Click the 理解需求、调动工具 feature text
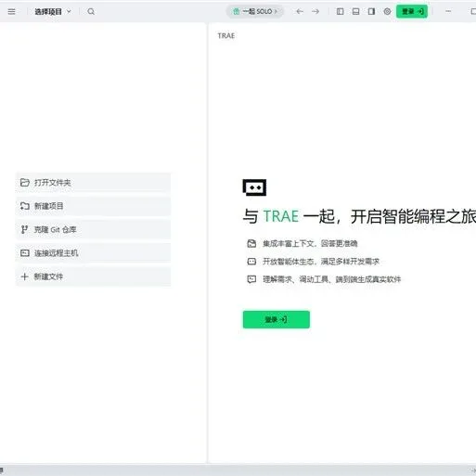Image resolution: width=476 pixels, height=476 pixels. [x=332, y=279]
